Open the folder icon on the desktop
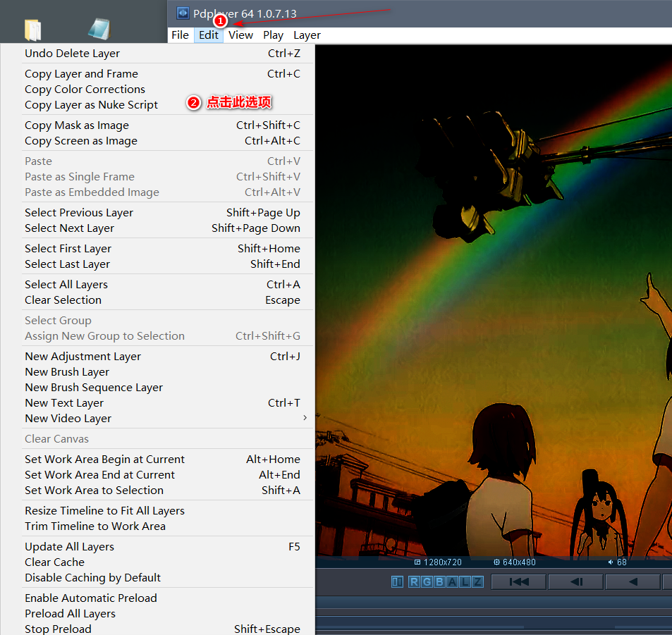 (x=32, y=30)
